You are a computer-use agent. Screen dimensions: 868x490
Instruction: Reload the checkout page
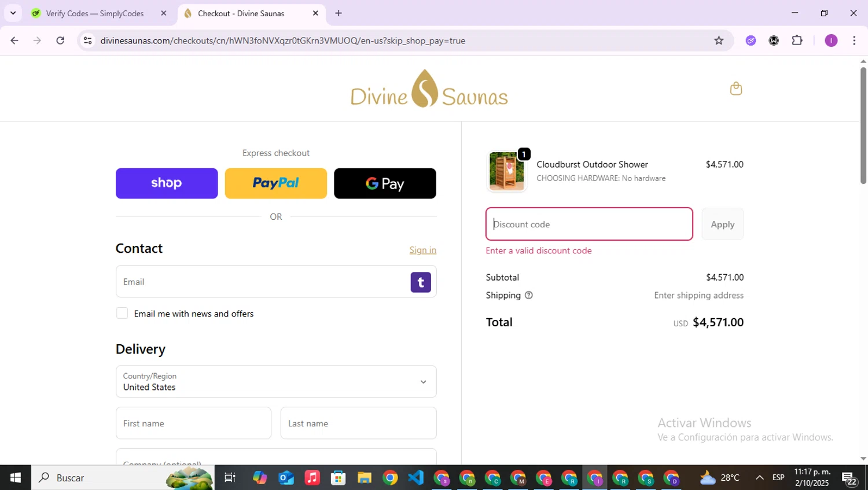coord(60,40)
